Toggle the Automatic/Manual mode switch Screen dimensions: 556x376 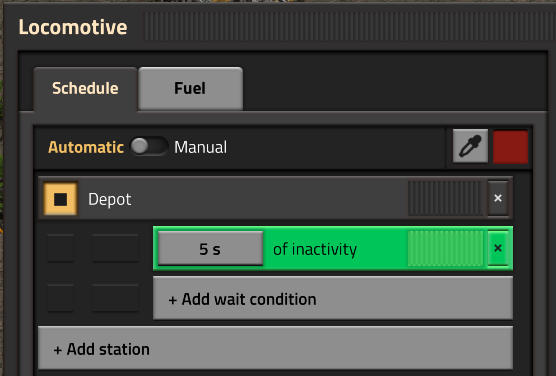149,146
